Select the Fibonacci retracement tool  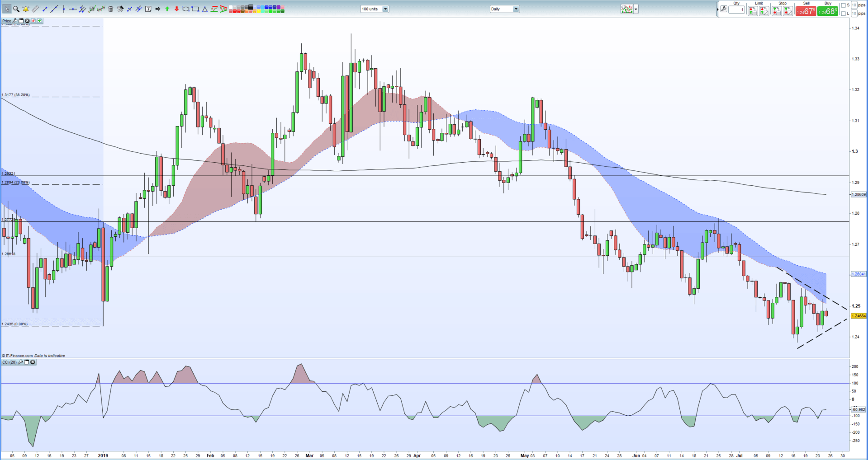[92, 9]
